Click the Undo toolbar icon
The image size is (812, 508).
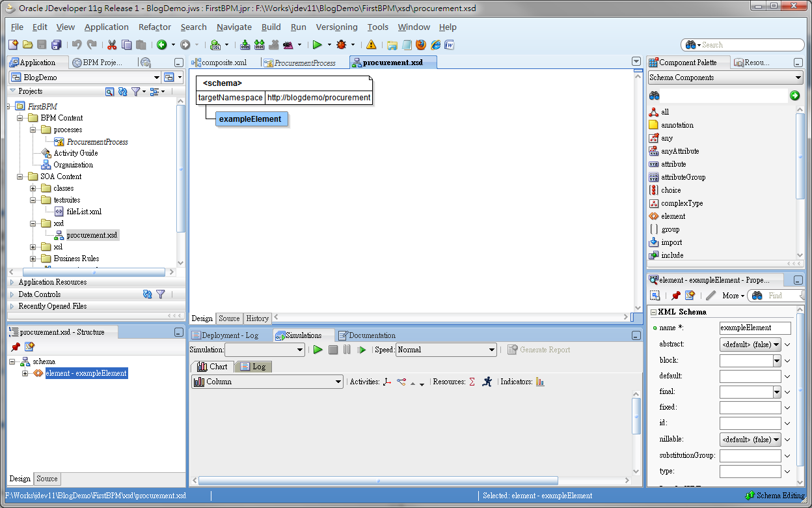click(77, 45)
